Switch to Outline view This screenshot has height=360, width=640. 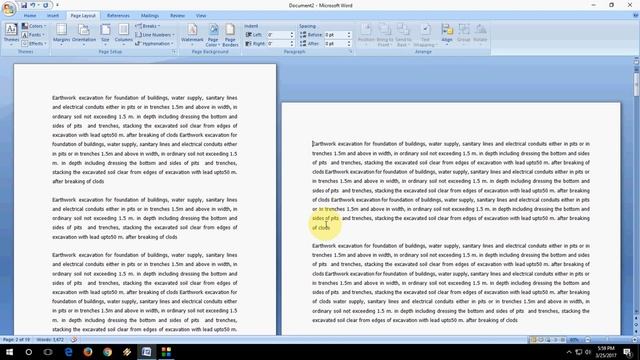(x=556, y=340)
